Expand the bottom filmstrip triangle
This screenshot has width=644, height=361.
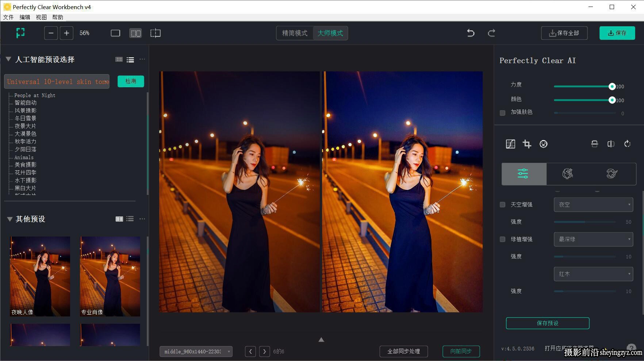pyautogui.click(x=321, y=339)
